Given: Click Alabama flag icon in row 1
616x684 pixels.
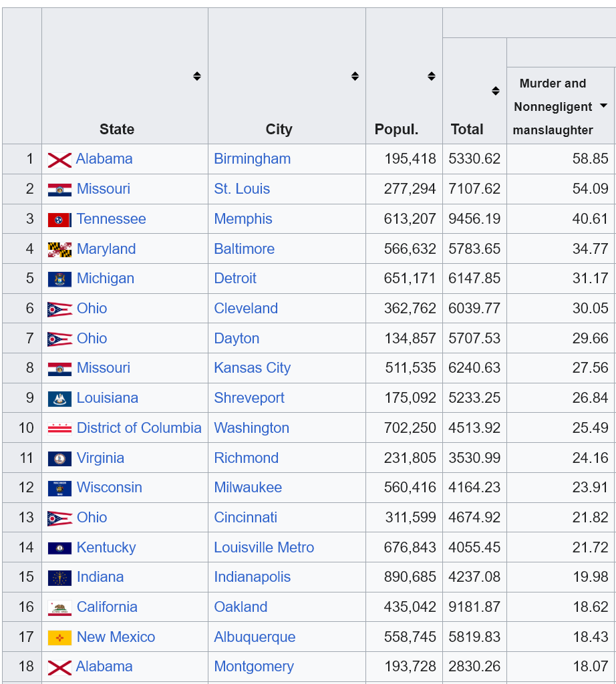Looking at the screenshot, I should coord(59,160).
